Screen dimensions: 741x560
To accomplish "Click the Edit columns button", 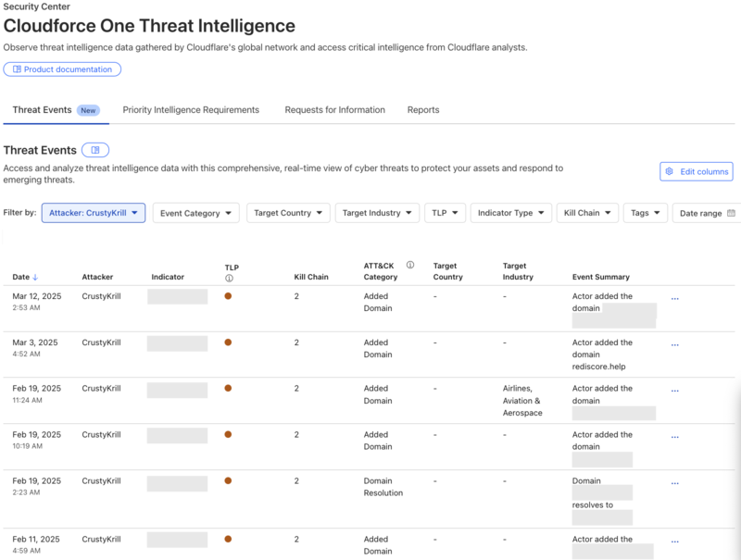I will pos(697,171).
